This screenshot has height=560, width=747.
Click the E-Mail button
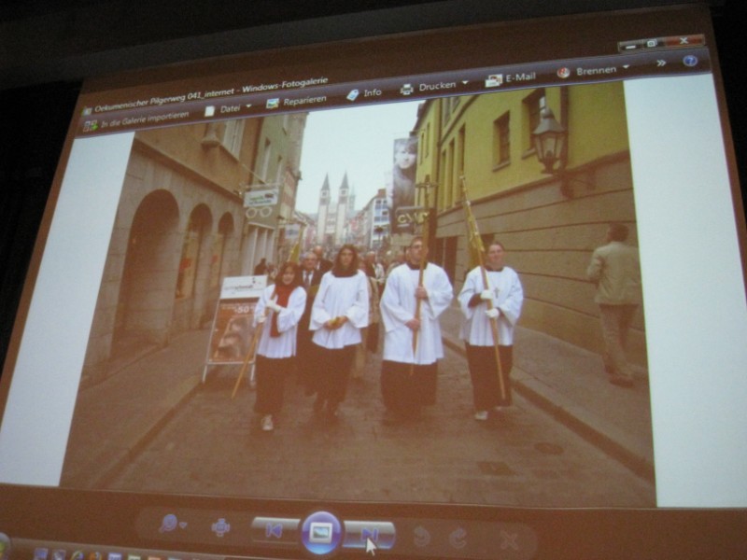pos(511,78)
